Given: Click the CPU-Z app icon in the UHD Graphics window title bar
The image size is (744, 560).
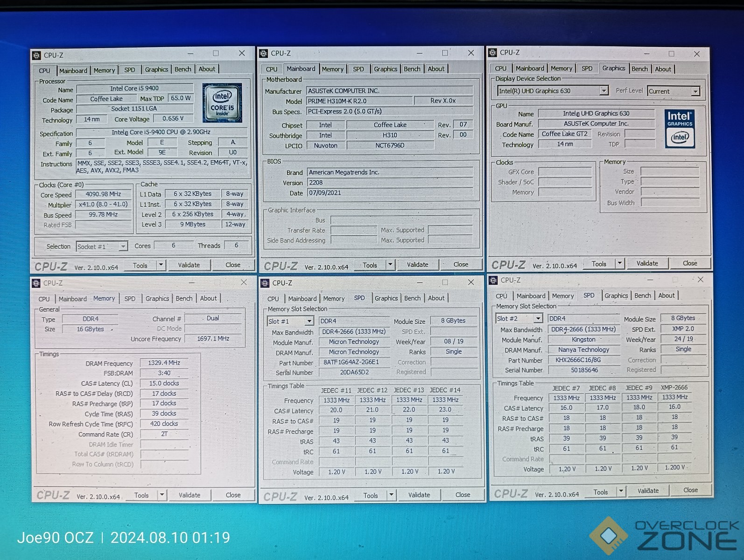Looking at the screenshot, I should (x=493, y=53).
